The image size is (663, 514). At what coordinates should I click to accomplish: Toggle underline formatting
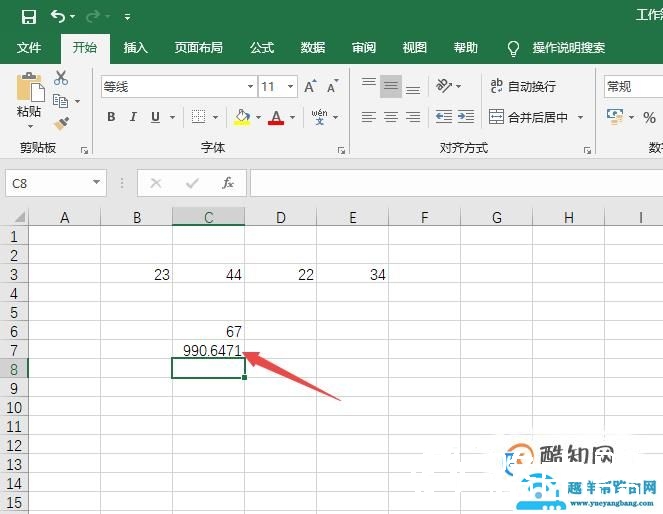tap(155, 117)
